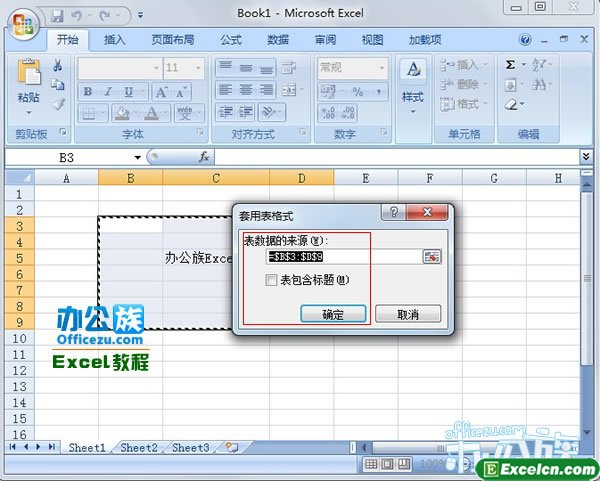Screen dimensions: 600x481
Task: Copy the selection icon
Action: coord(58,84)
